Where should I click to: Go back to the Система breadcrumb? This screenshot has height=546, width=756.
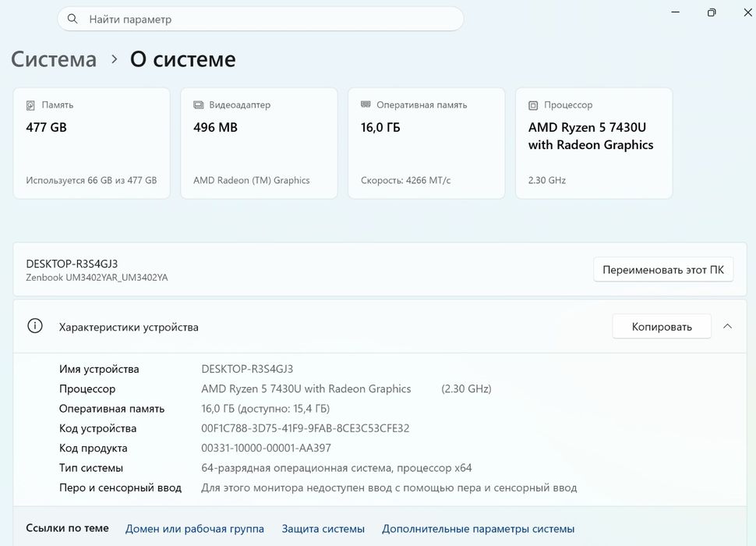[54, 59]
